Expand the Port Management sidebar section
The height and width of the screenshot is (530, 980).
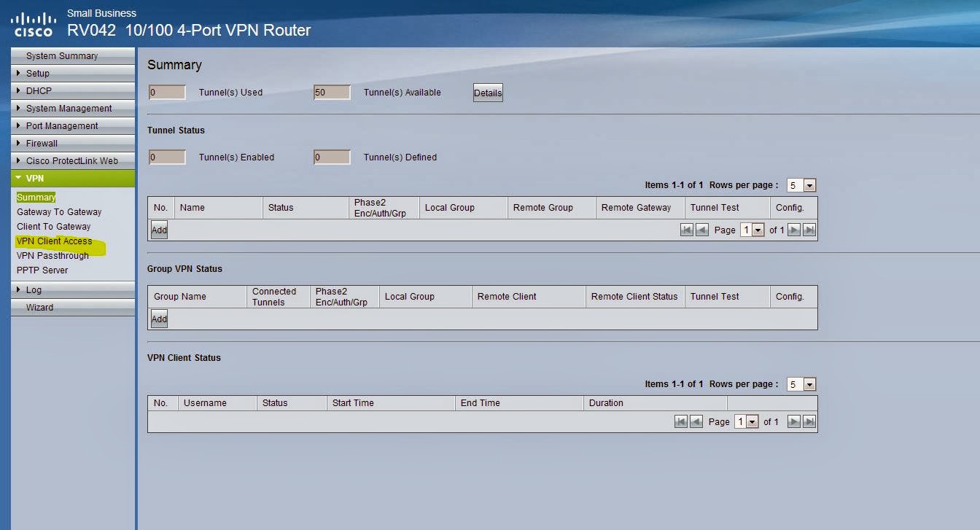tap(73, 125)
